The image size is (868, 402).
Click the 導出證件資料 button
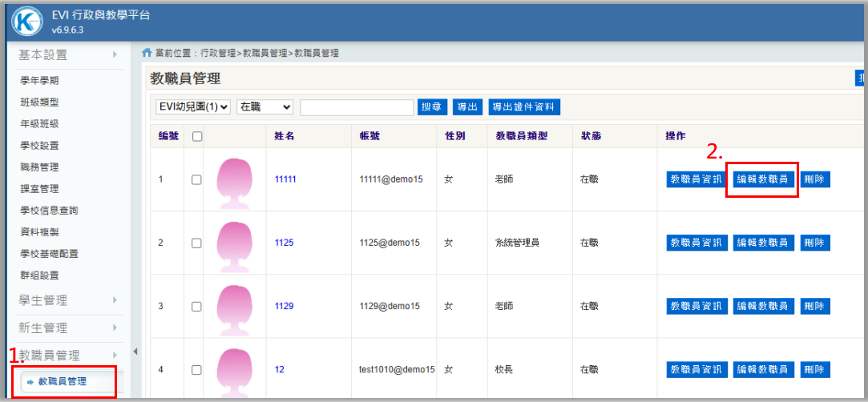pyautogui.click(x=524, y=107)
